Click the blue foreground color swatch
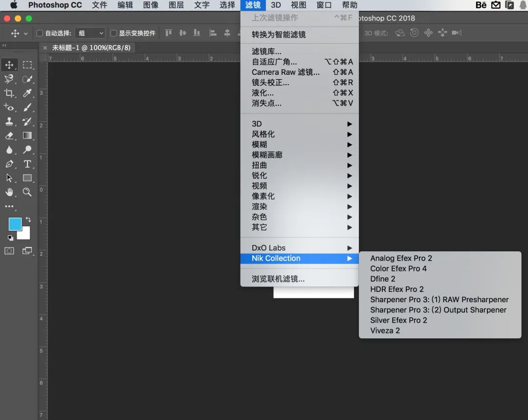The image size is (528, 420). 15,224
